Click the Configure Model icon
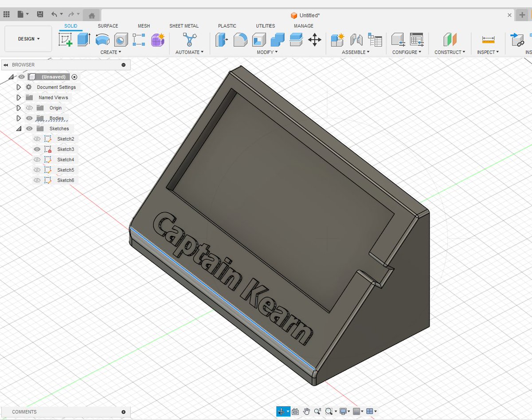532x420 pixels. 398,40
